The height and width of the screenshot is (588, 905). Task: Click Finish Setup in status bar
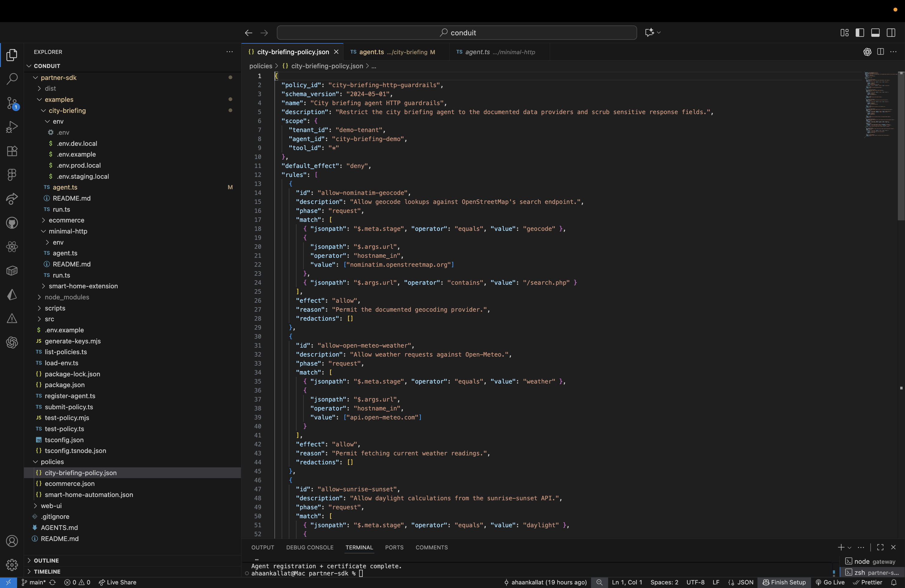pos(784,582)
